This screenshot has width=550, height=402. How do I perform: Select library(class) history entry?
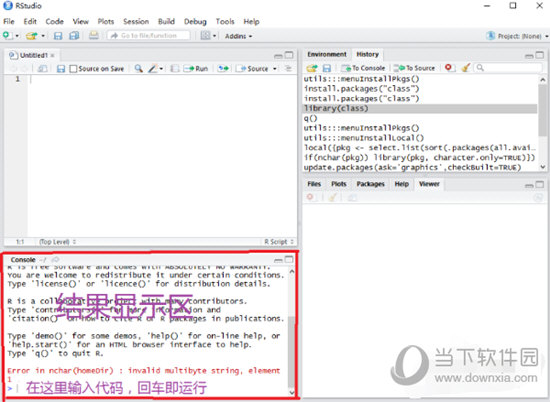(420, 108)
